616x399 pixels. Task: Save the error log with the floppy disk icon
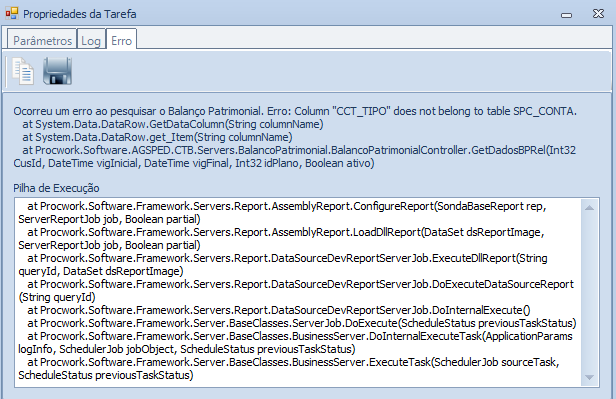[57, 71]
